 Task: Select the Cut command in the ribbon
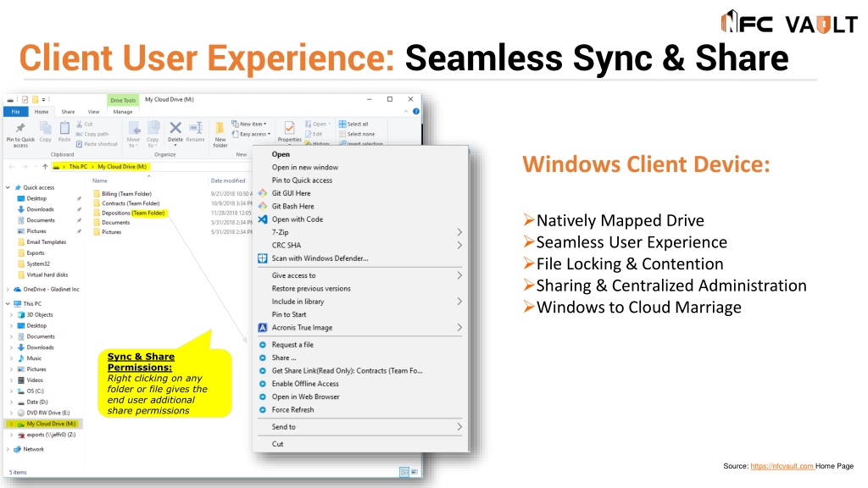(85, 124)
